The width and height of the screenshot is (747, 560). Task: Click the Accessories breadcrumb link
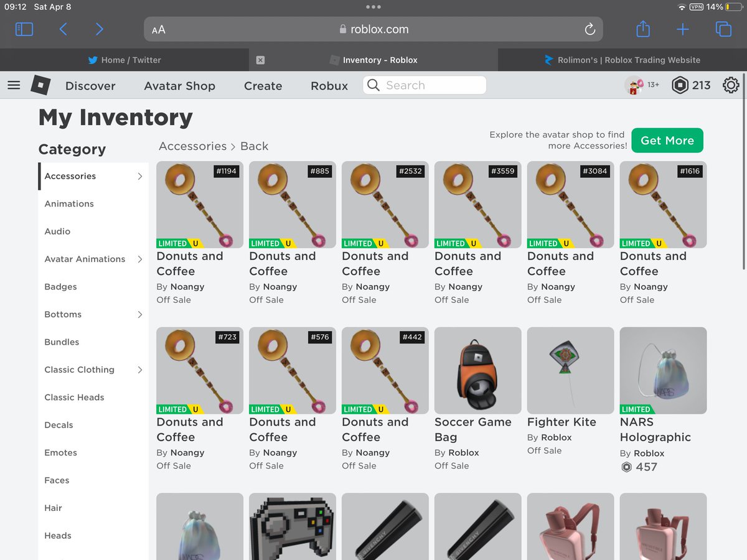[192, 146]
